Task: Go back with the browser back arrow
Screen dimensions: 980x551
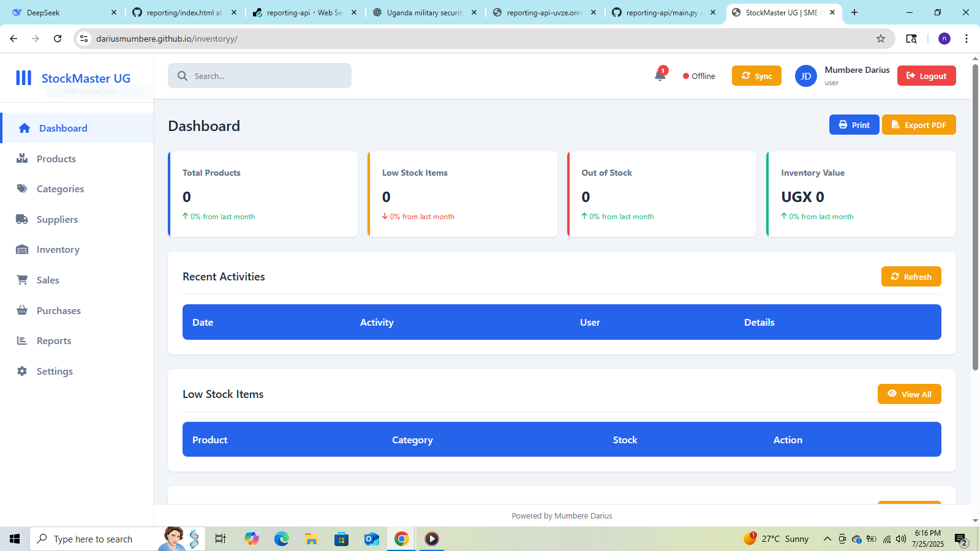Action: (x=13, y=39)
